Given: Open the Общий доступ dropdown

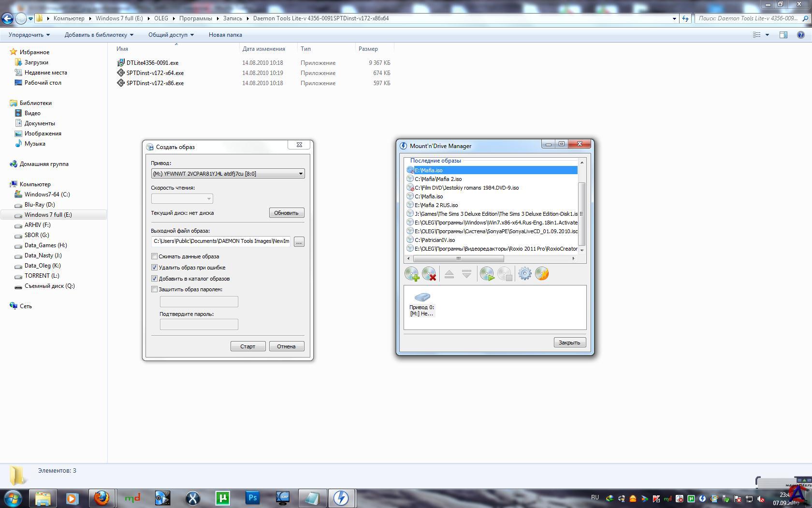Looking at the screenshot, I should click(171, 35).
